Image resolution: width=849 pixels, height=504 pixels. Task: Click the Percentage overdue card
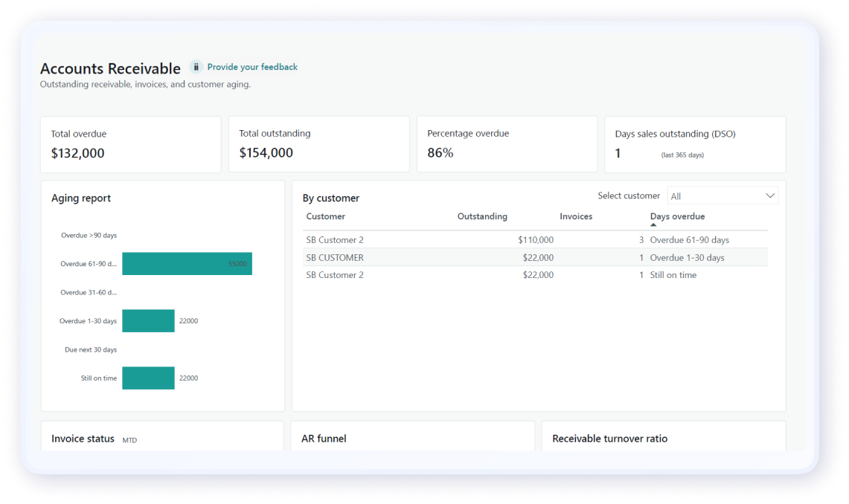(x=507, y=144)
